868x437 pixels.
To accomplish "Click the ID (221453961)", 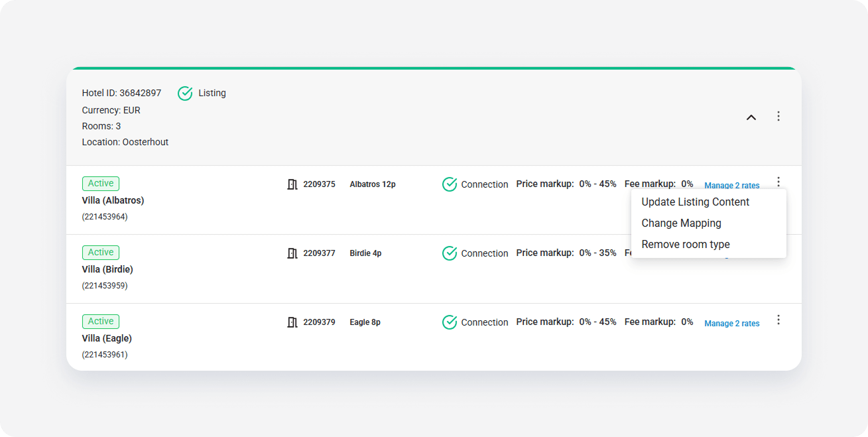I will pyautogui.click(x=105, y=355).
